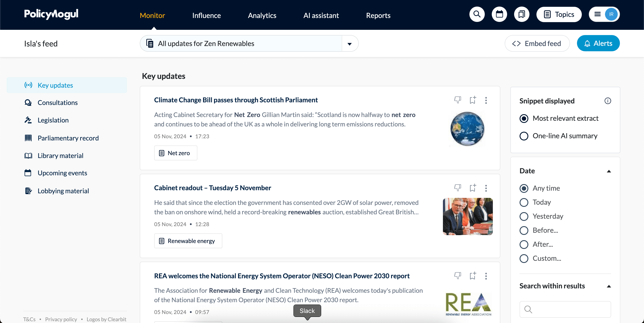The image size is (644, 323).
Task: Open the Cabinet readout thumbnail image
Action: pyautogui.click(x=467, y=216)
